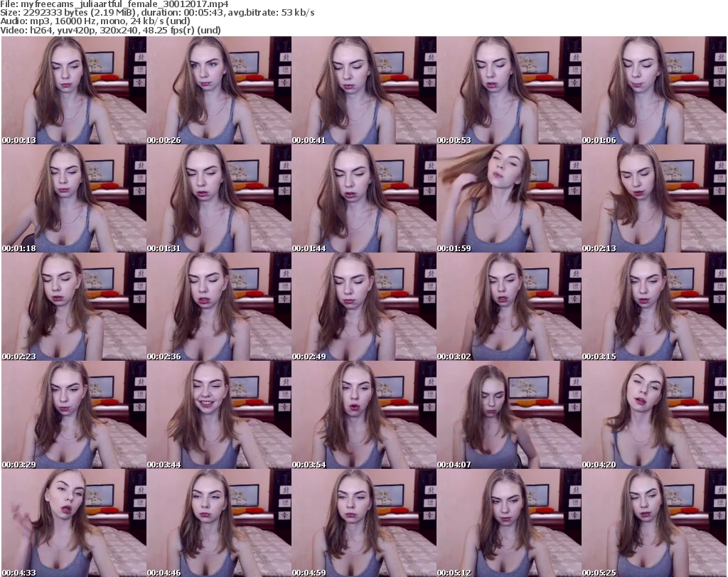Select the thumbnail timestamped 00:00:53
728x577 pixels.
[x=509, y=90]
